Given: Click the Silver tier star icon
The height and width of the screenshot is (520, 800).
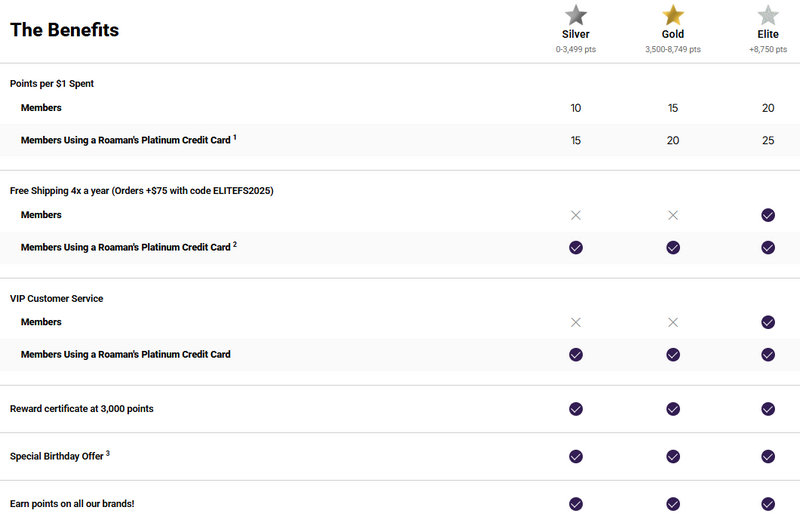Looking at the screenshot, I should [575, 15].
